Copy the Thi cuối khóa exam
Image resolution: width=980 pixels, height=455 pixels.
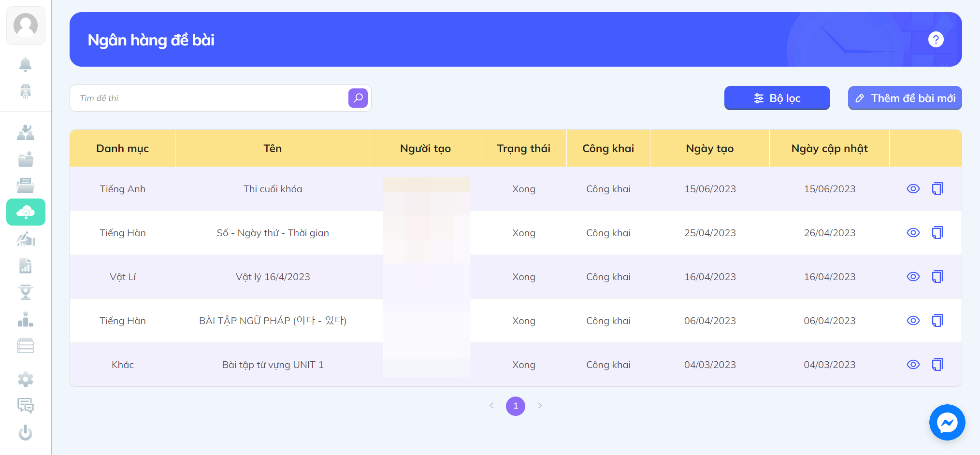(x=937, y=189)
